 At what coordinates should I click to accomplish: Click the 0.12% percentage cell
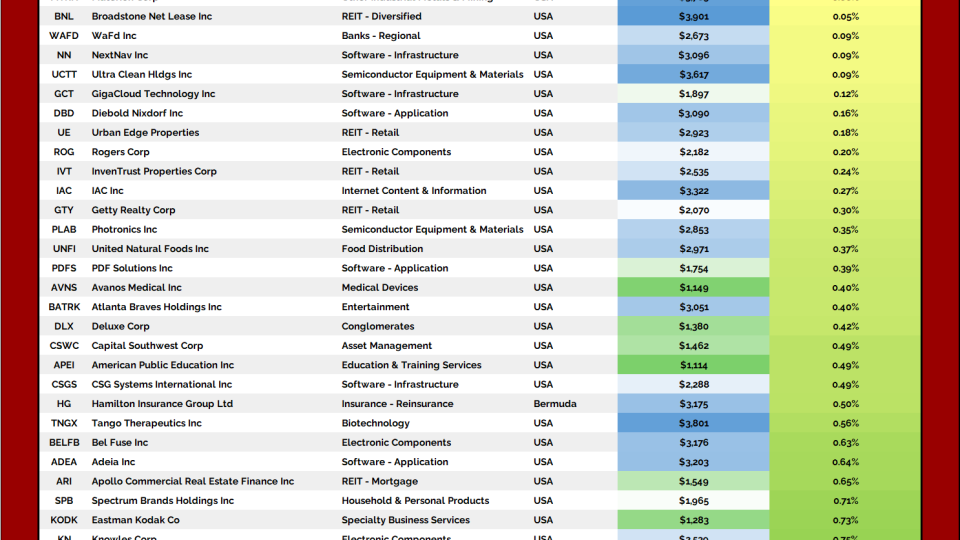(x=845, y=94)
